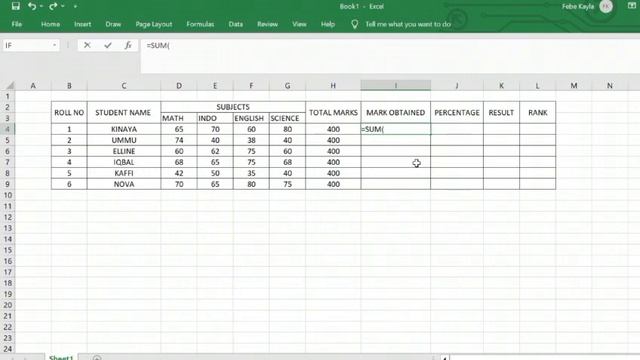Select column I header
Image resolution: width=640 pixels, height=360 pixels.
pos(396,85)
